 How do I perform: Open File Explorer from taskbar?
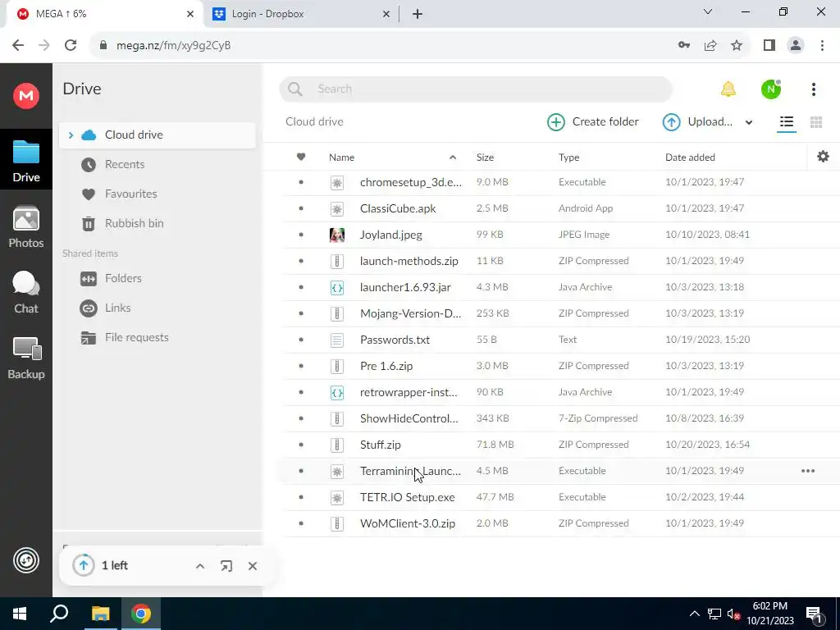(100, 614)
